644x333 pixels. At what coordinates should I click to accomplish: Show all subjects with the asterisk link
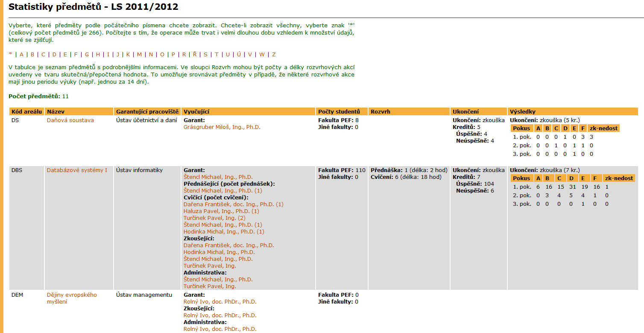[10, 55]
